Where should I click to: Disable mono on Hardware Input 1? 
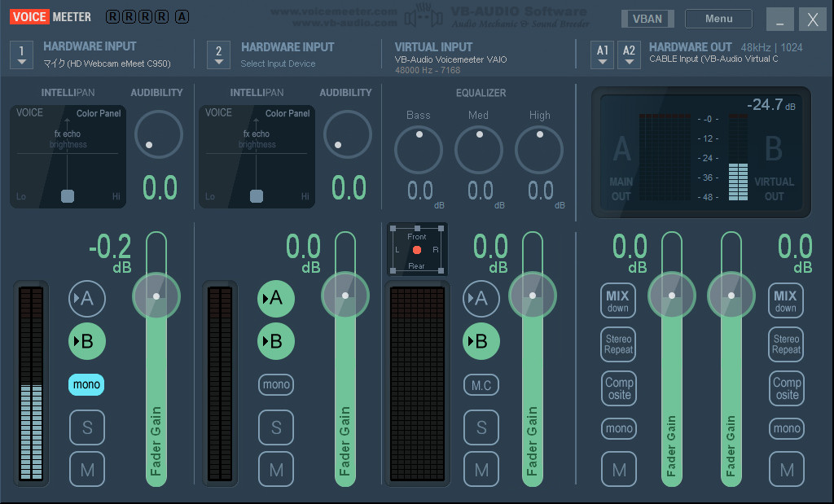(x=86, y=384)
